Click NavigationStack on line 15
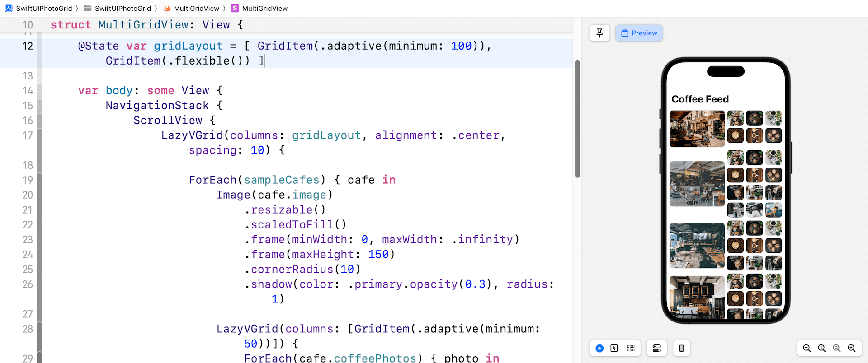The image size is (868, 363). coord(157,105)
